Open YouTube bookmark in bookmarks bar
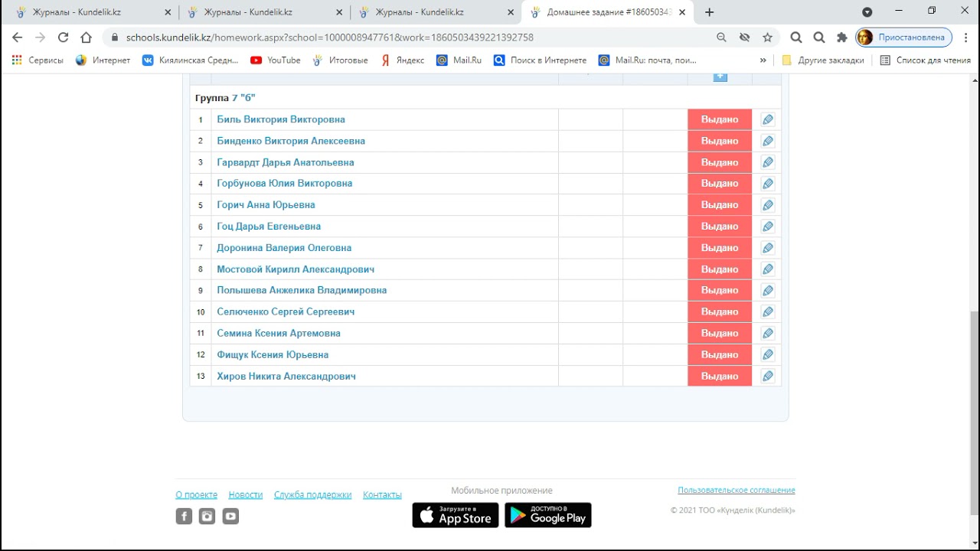The image size is (980, 551). 276,60
